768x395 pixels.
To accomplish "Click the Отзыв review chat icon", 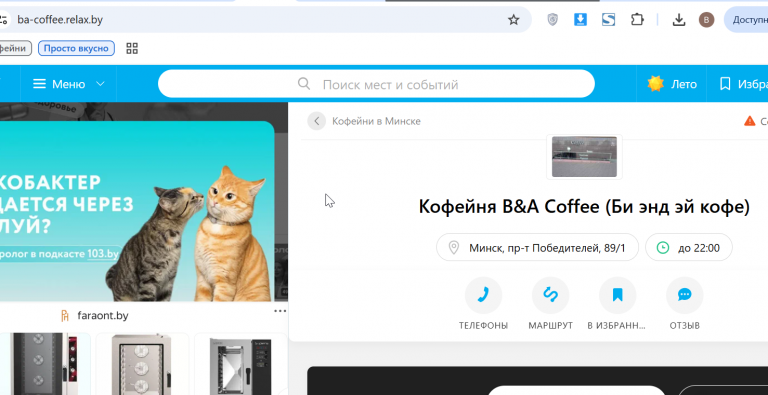I will 685,295.
